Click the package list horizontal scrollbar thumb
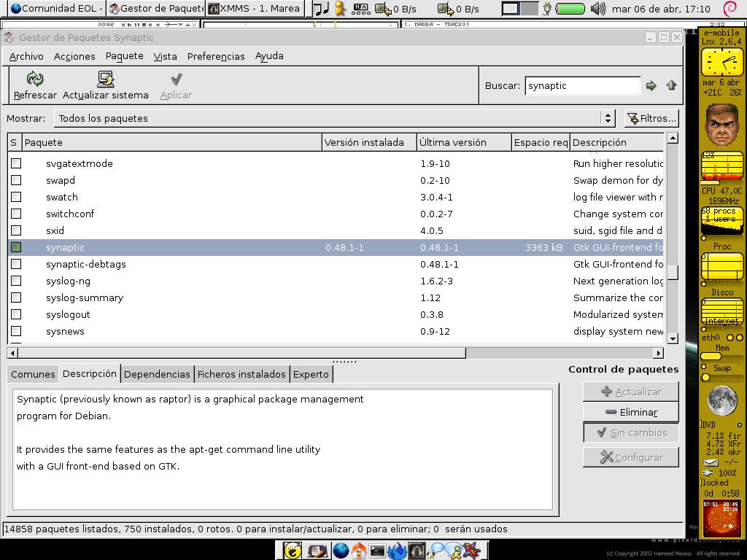This screenshot has height=560, width=747. pyautogui.click(x=241, y=353)
